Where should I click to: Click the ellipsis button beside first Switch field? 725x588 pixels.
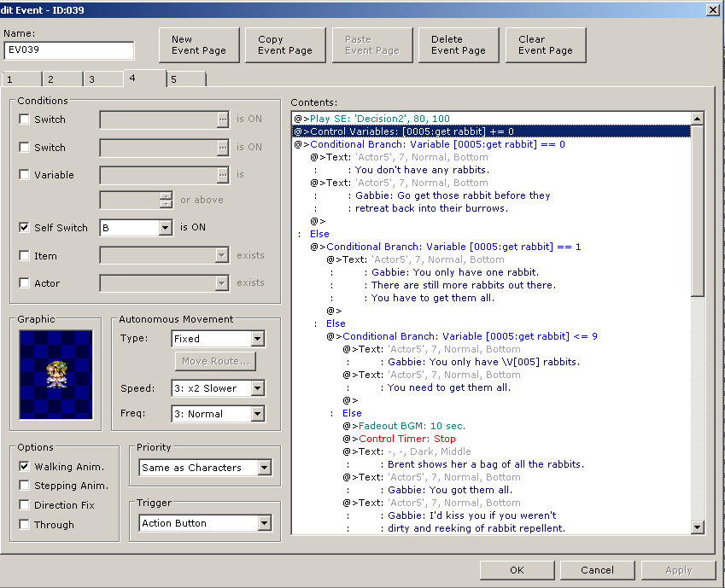[x=223, y=119]
